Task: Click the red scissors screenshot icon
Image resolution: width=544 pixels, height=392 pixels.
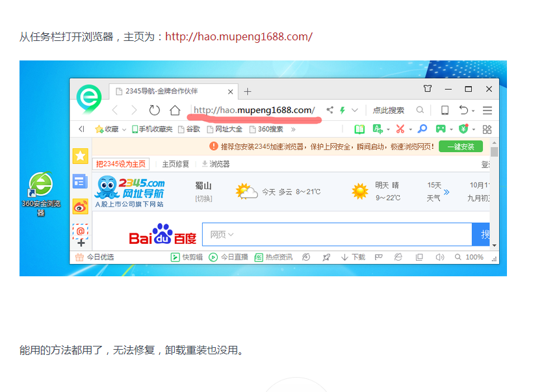Action: tap(400, 129)
